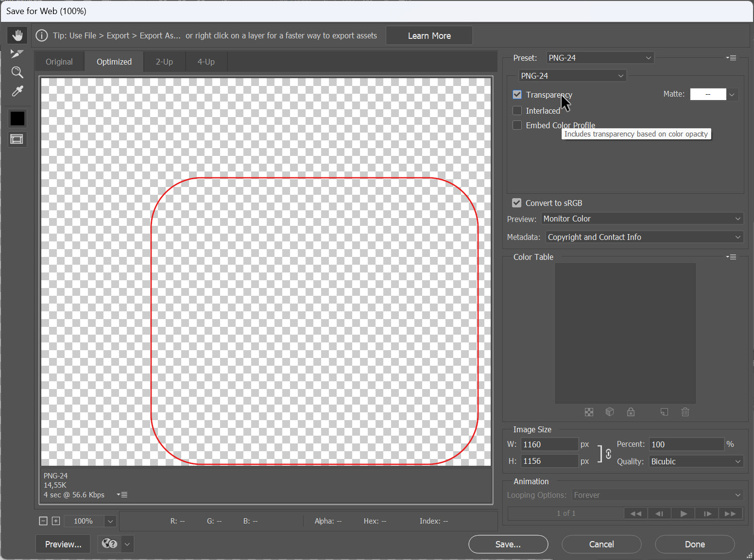Image resolution: width=754 pixels, height=560 pixels.
Task: Uncheck Convert to sRGB
Action: [x=516, y=203]
